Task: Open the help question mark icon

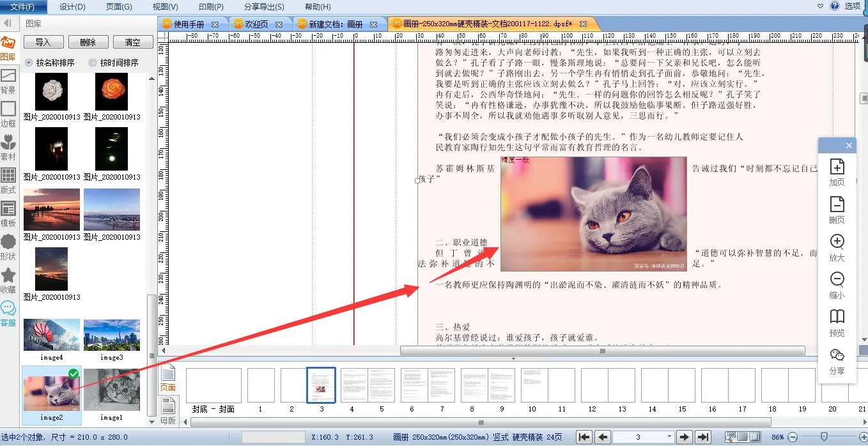Action: 835,6
